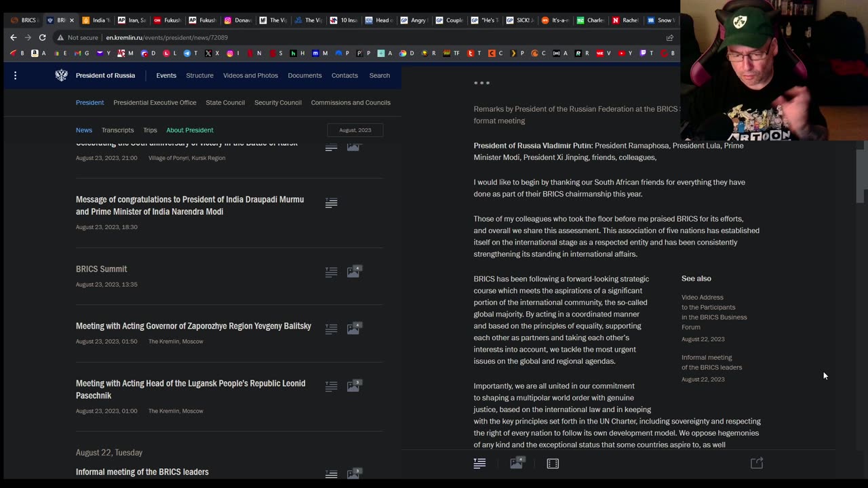Go back to the previous page
868x488 pixels.
(x=13, y=37)
